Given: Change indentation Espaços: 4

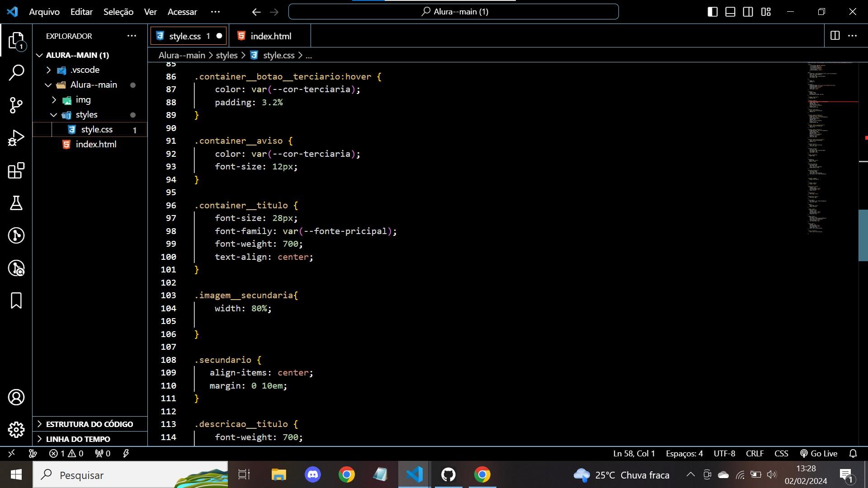Looking at the screenshot, I should pyautogui.click(x=684, y=453).
